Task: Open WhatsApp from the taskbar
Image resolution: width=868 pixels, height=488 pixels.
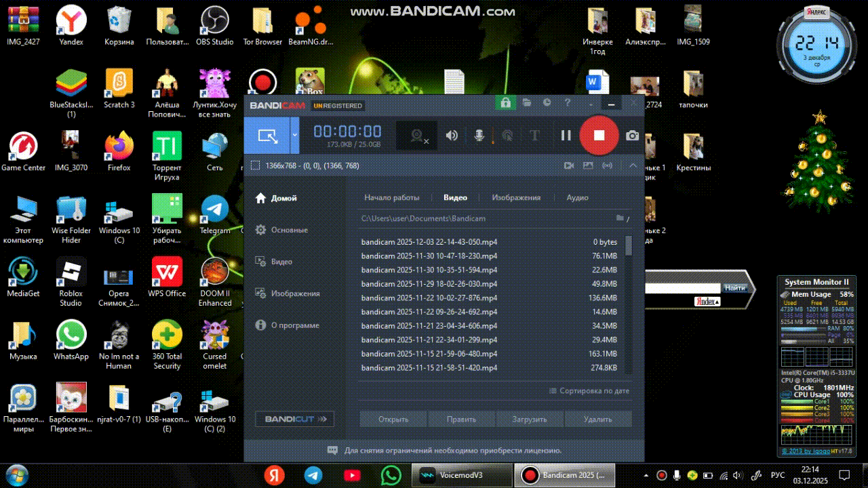Action: [x=391, y=475]
